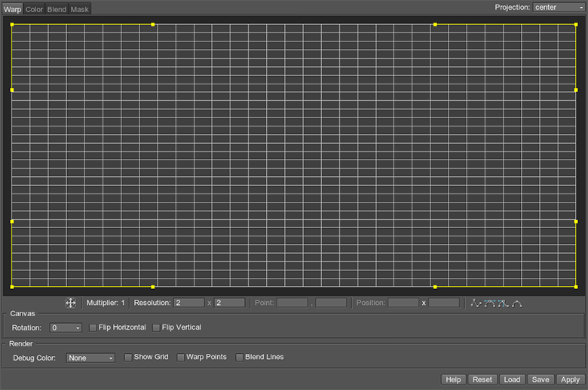The width and height of the screenshot is (588, 390).
Task: Choose the smooth arc curve icon
Action: pyautogui.click(x=516, y=303)
